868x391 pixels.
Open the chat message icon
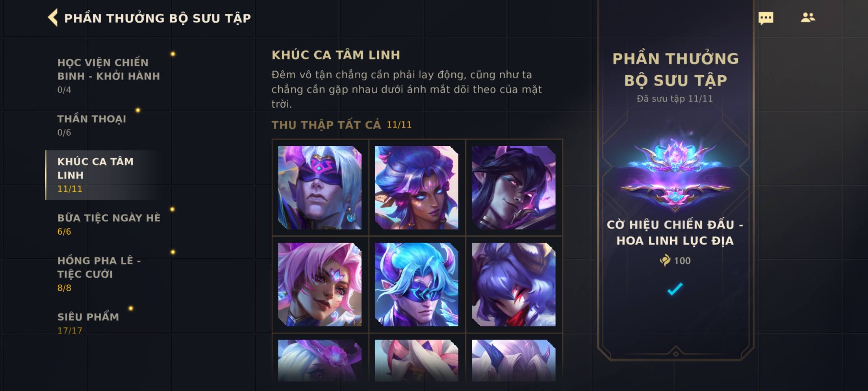tap(766, 18)
